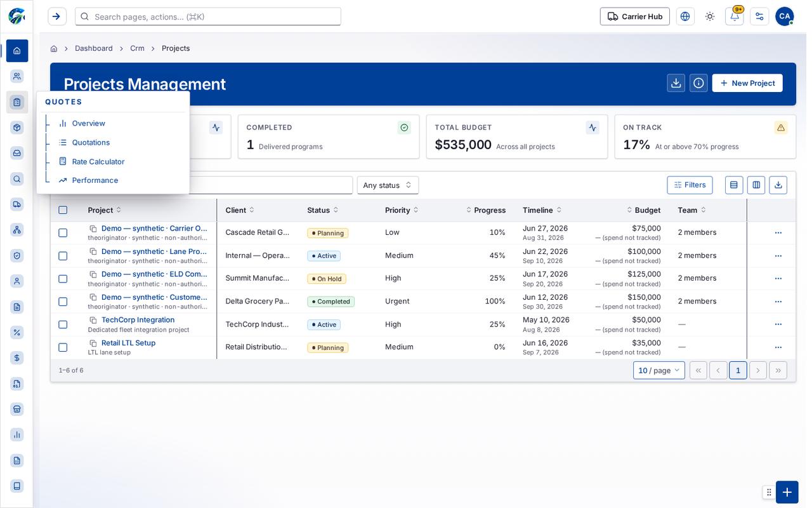Open Performance in the Quotes menu
Screen dimensions: 812x508
coord(95,180)
